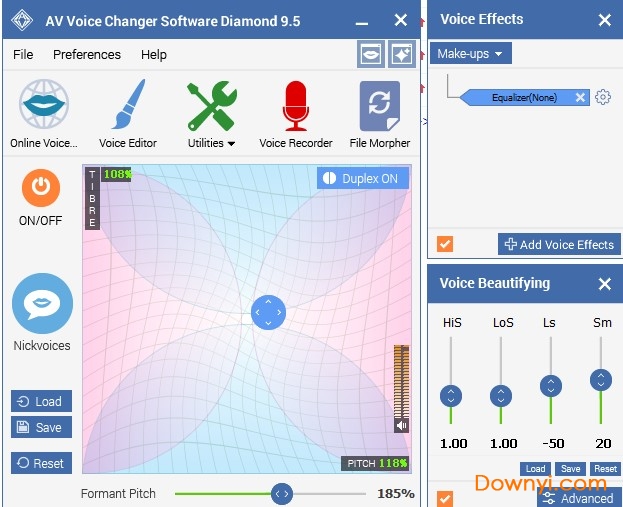The image size is (623, 507).
Task: Open the Preferences menu
Action: click(87, 55)
